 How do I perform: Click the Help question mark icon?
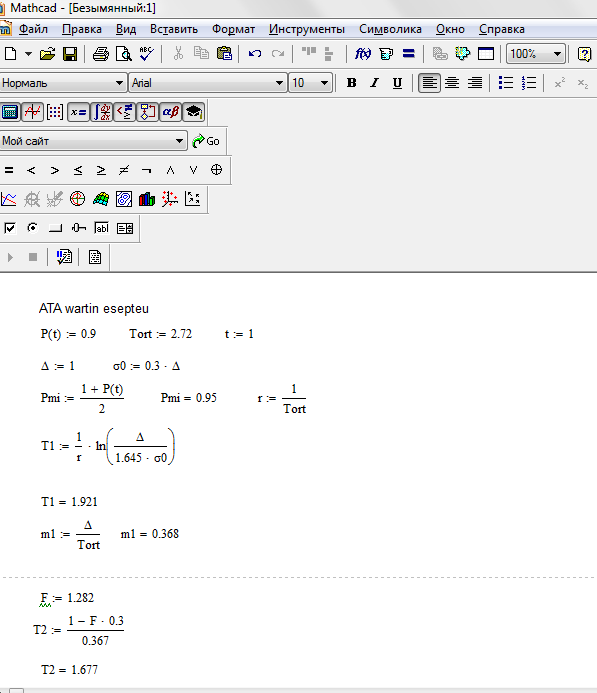pyautogui.click(x=584, y=54)
